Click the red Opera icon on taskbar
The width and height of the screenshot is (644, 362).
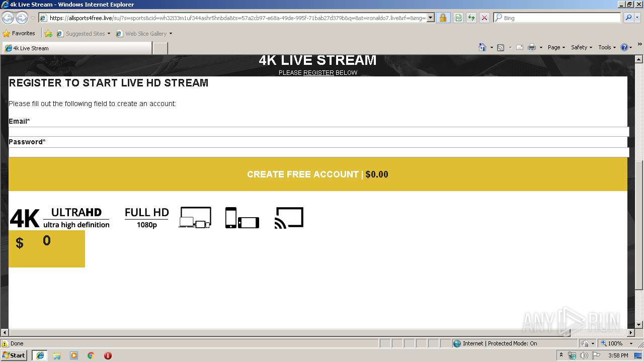(x=108, y=355)
